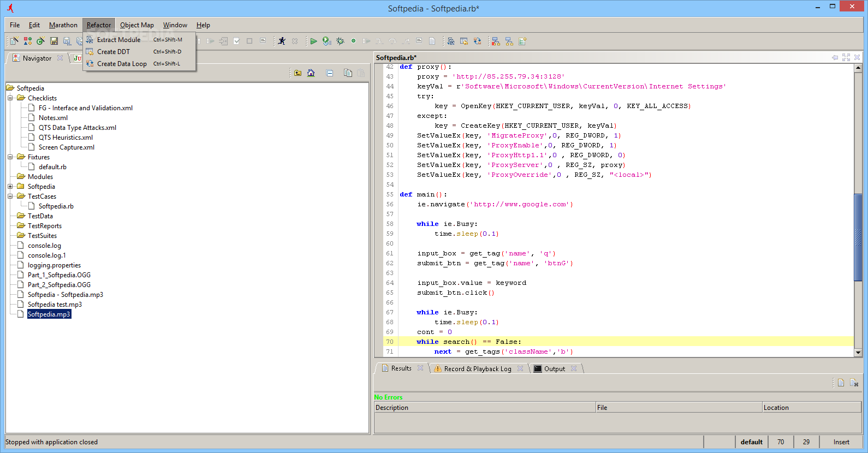
Task: Choose Create Data Loop menu entry
Action: click(x=139, y=64)
